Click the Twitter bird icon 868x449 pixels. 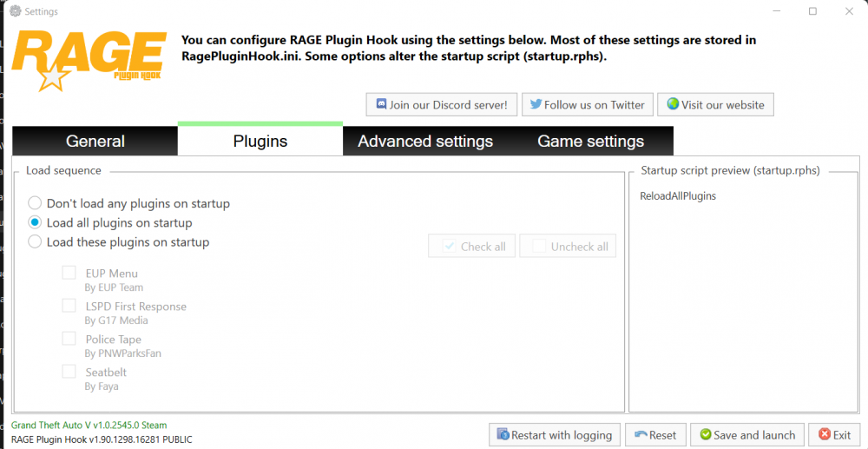point(536,105)
